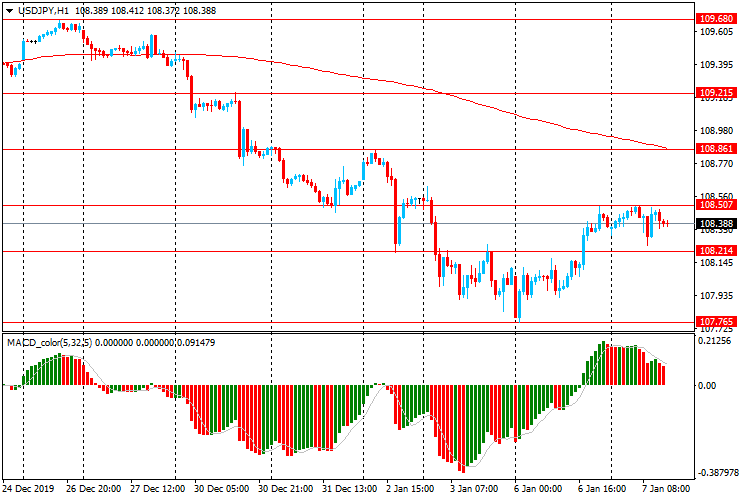The height and width of the screenshot is (500, 740).
Task: Select the 109.680 red price level label
Action: (x=716, y=19)
